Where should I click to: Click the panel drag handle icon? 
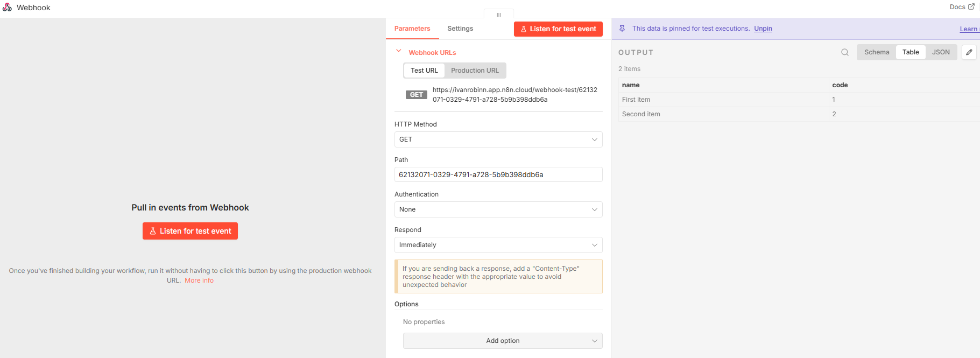pyautogui.click(x=499, y=15)
